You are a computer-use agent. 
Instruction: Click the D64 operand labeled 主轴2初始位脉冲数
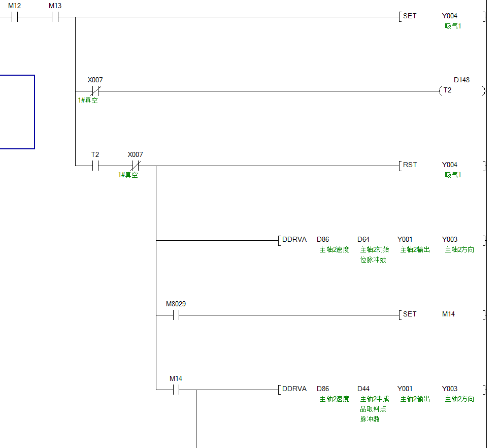coord(363,240)
